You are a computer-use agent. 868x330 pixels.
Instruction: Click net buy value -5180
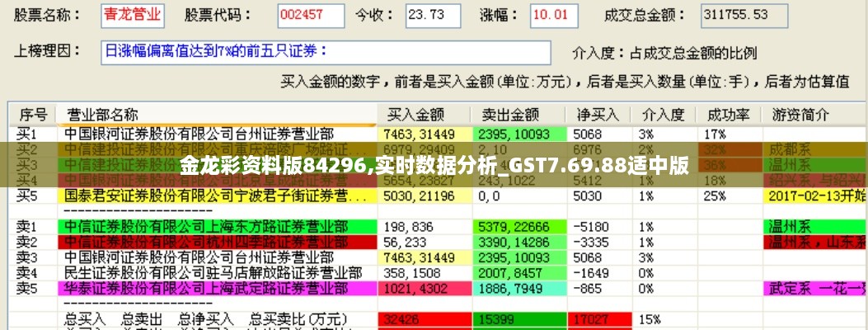pos(591,226)
